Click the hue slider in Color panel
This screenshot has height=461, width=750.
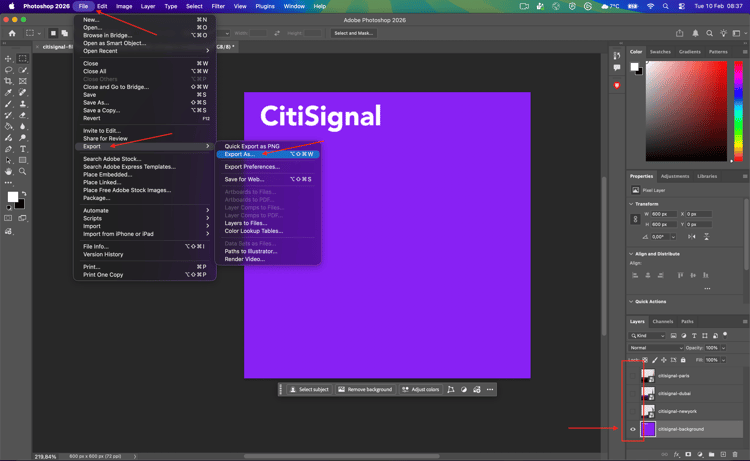tap(739, 111)
